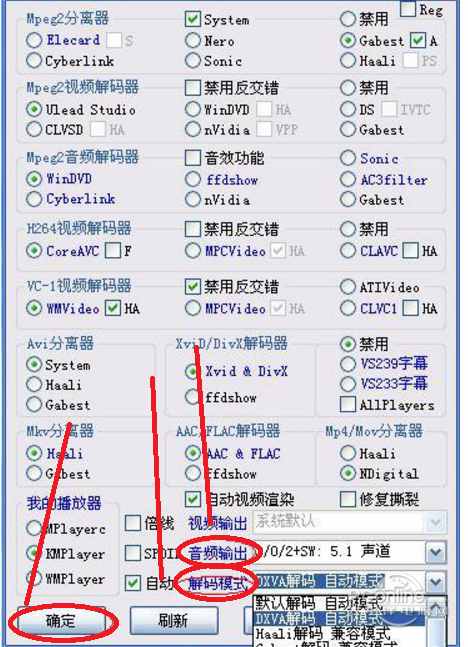468x647 pixels.
Task: Enable the 音效功能 checkbox
Action: pyautogui.click(x=192, y=158)
